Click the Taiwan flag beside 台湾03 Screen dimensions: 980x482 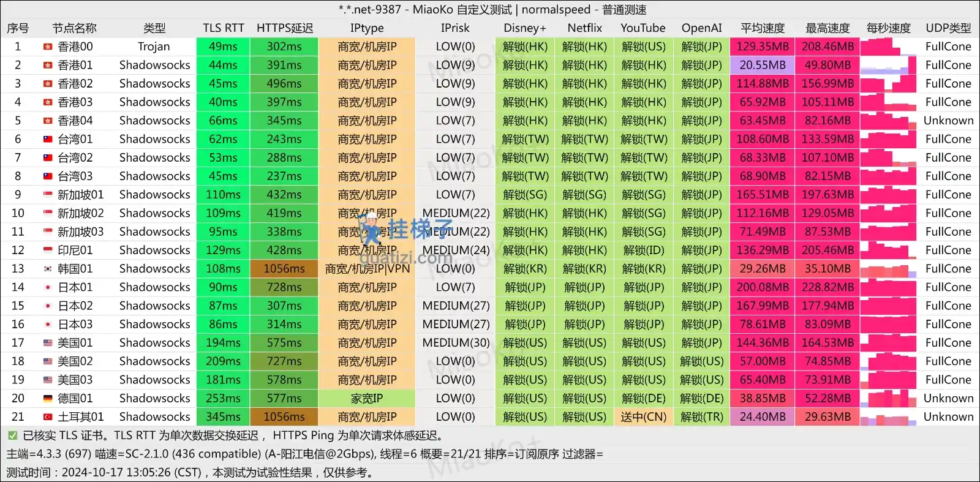coord(48,176)
